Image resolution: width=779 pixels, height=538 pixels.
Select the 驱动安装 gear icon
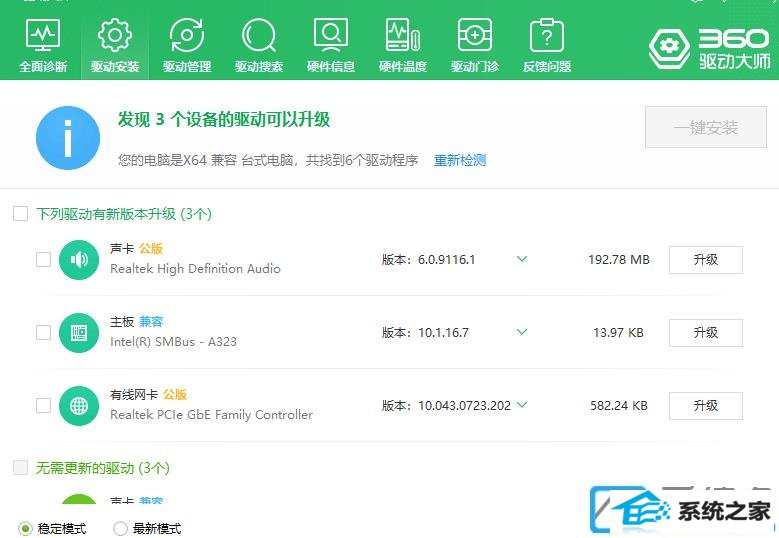[115, 35]
